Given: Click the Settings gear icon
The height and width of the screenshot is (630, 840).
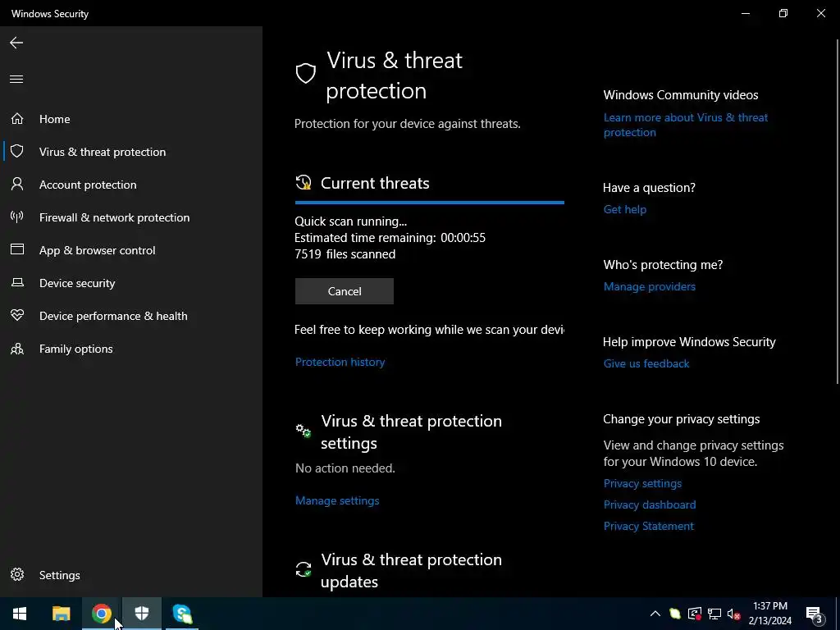Looking at the screenshot, I should click(17, 574).
